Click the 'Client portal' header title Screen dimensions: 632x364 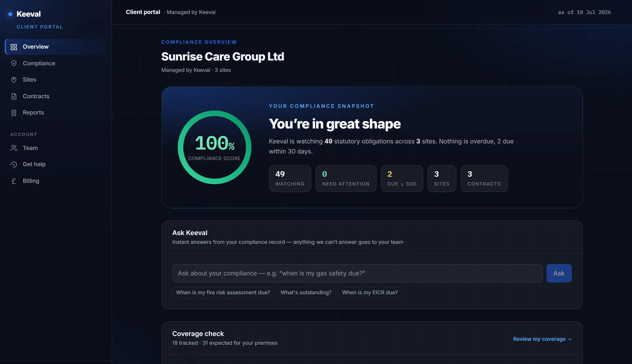pos(143,12)
